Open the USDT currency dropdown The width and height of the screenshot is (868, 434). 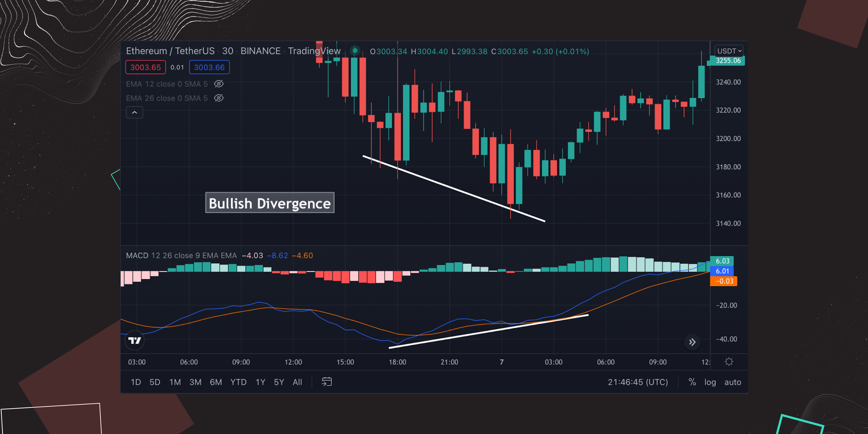[x=729, y=51]
